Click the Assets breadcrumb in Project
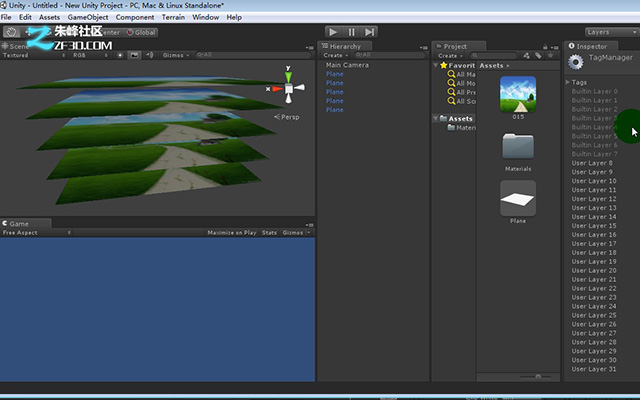The height and width of the screenshot is (400, 640). (491, 65)
